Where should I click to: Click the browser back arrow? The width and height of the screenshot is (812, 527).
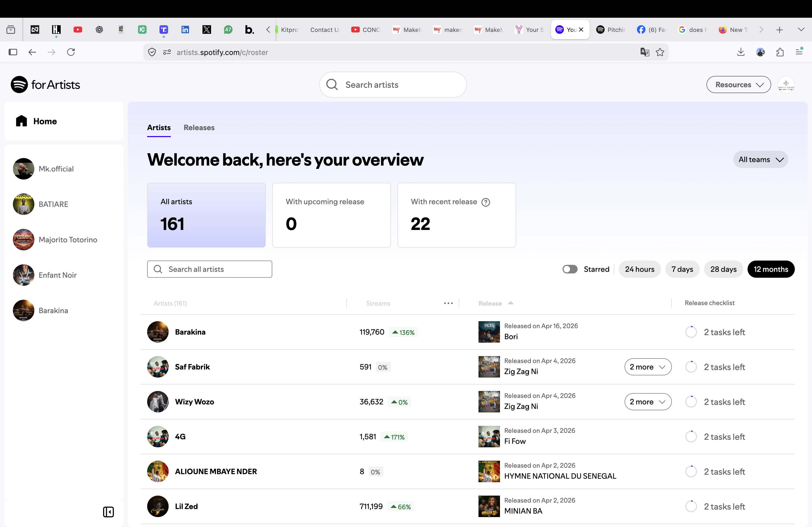point(32,52)
